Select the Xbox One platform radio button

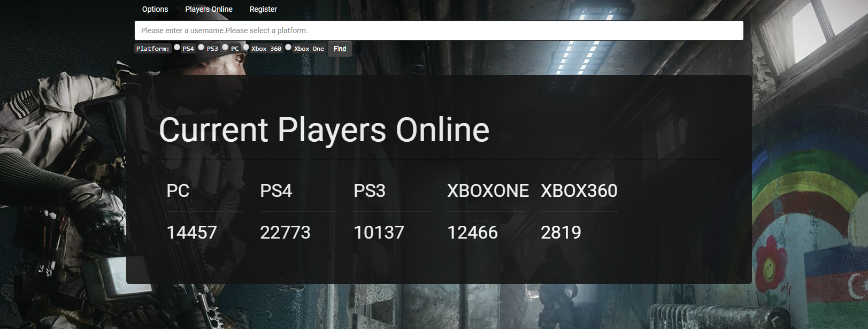click(288, 47)
